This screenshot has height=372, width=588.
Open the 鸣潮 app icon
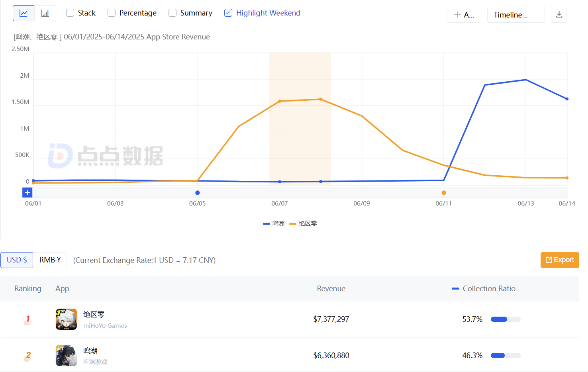tap(66, 355)
